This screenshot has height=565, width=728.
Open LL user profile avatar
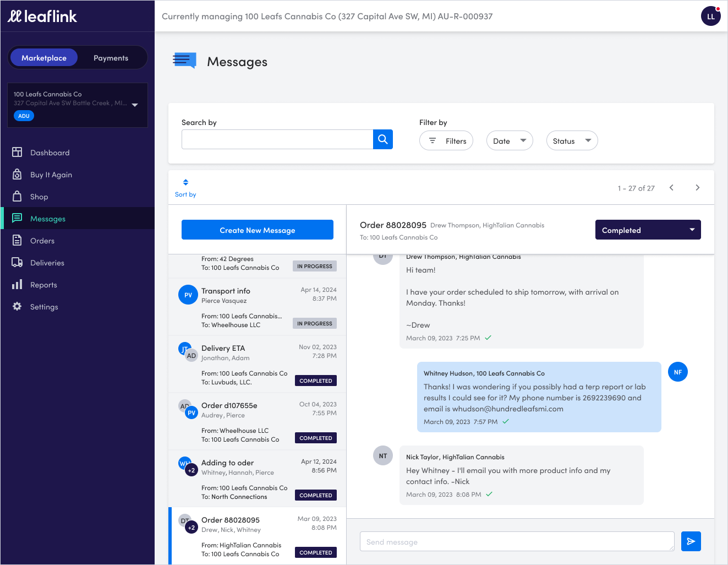(711, 16)
